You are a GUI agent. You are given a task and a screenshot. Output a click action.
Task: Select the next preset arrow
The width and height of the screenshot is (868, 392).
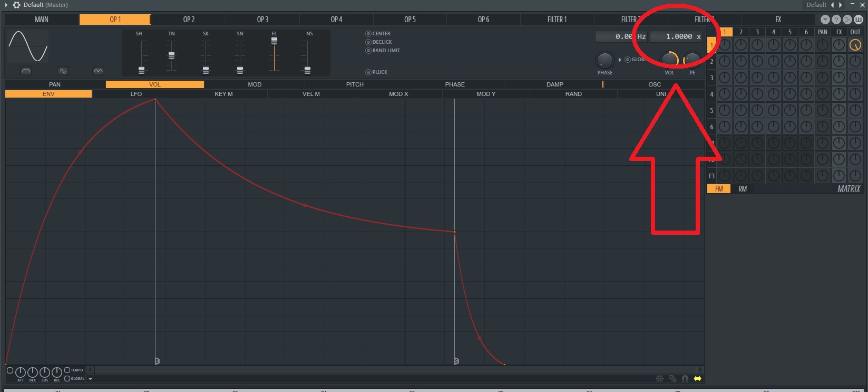pos(841,5)
